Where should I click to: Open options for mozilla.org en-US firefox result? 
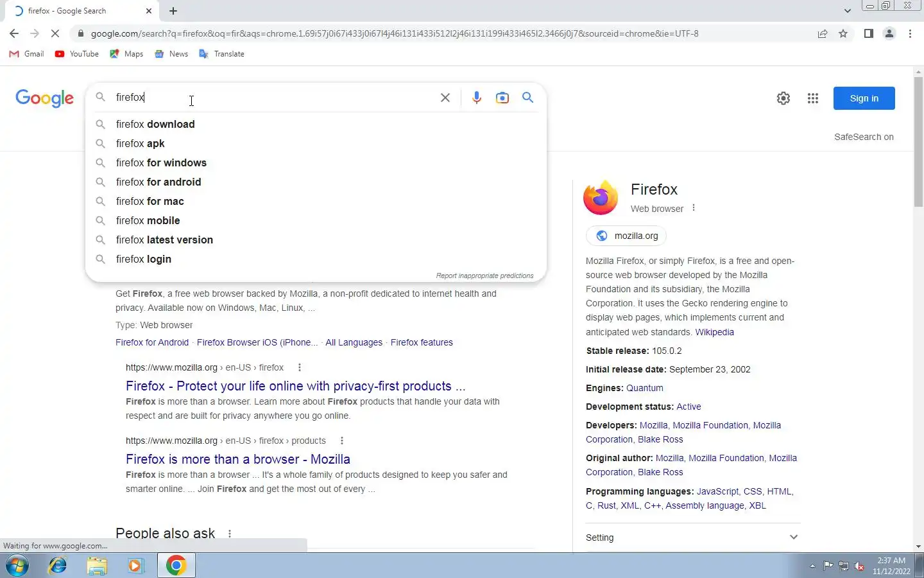click(x=300, y=367)
